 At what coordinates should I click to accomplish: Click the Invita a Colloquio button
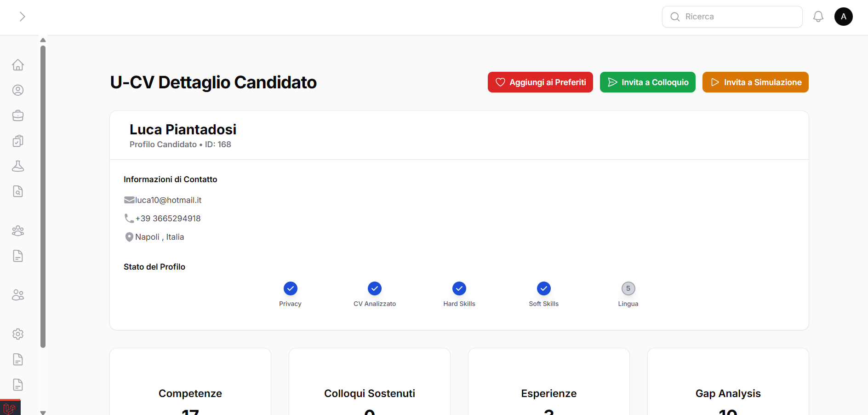(x=647, y=82)
